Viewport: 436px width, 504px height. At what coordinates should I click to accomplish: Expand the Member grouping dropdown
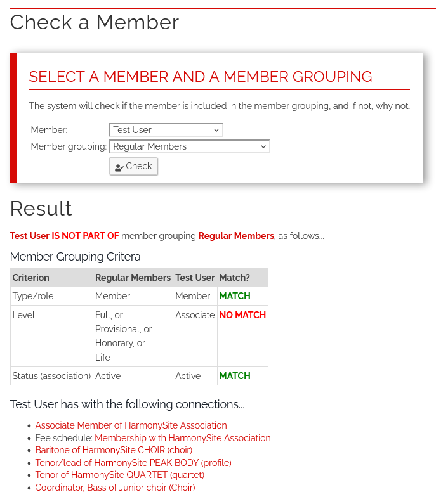coord(189,146)
